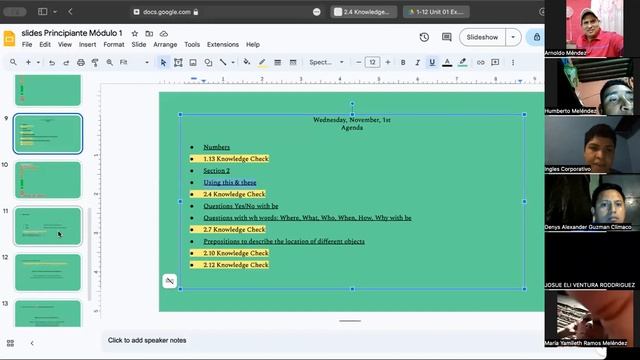The image size is (640, 360).
Task: Undo the last action
Action: point(52,62)
